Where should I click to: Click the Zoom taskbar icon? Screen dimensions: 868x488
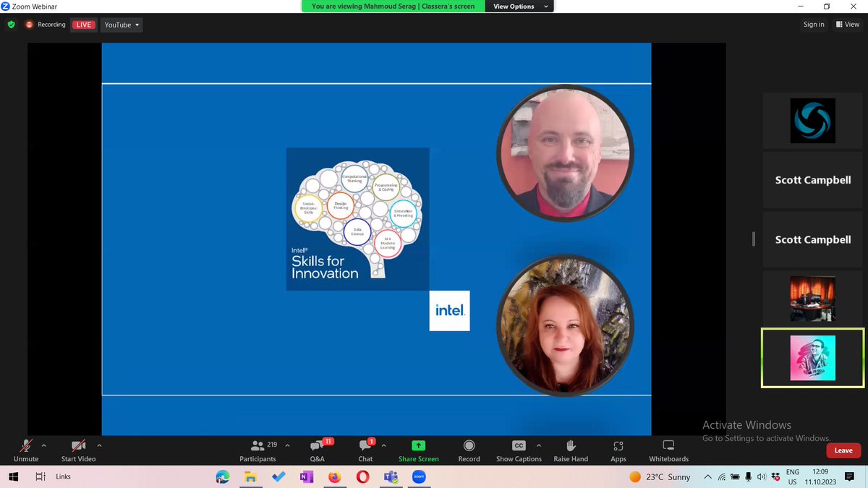418,477
